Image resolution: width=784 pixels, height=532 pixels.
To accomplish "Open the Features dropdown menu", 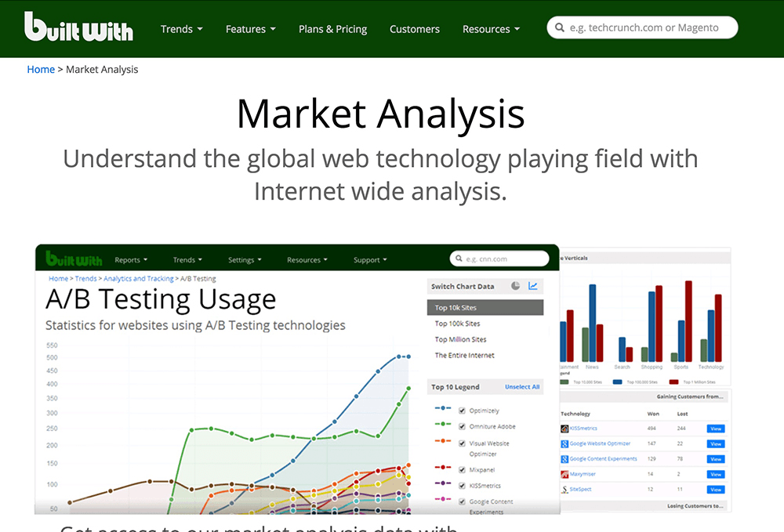I will pos(251,29).
